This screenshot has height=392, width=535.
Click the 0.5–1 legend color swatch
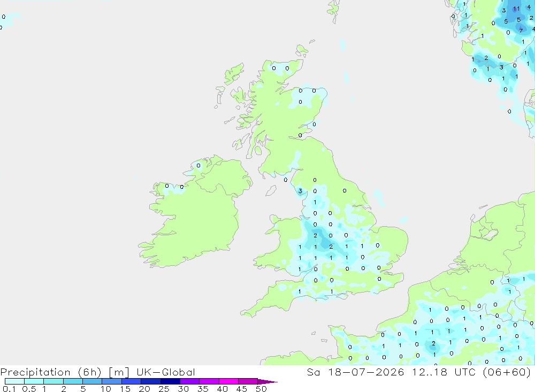click(x=34, y=381)
